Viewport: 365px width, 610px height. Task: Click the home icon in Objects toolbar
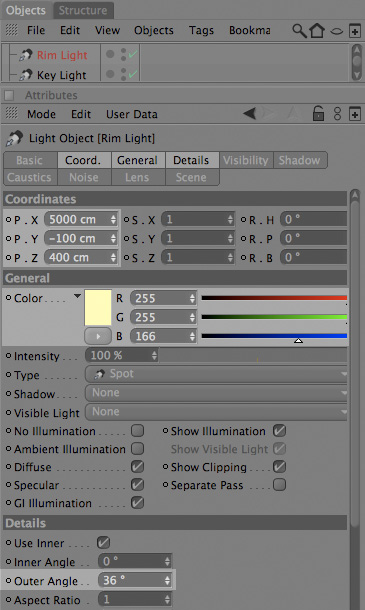pos(317,30)
